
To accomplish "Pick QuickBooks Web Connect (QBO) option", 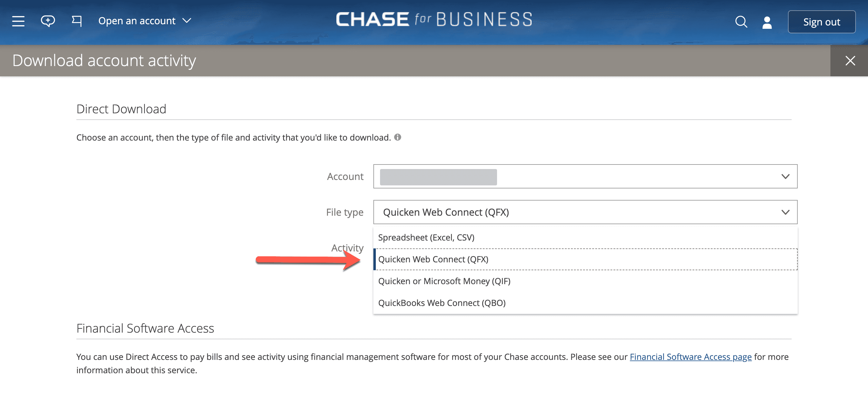I will coord(442,303).
